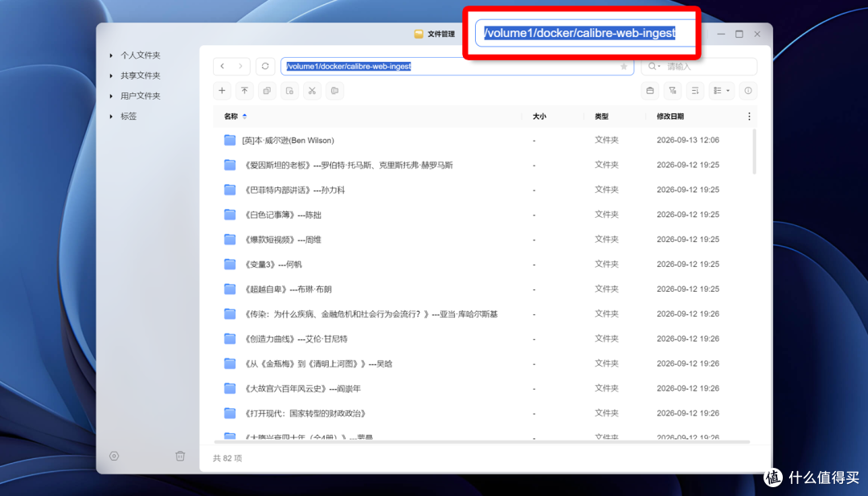
Task: Click the folder icon of Ben Wilson row
Action: pos(230,140)
